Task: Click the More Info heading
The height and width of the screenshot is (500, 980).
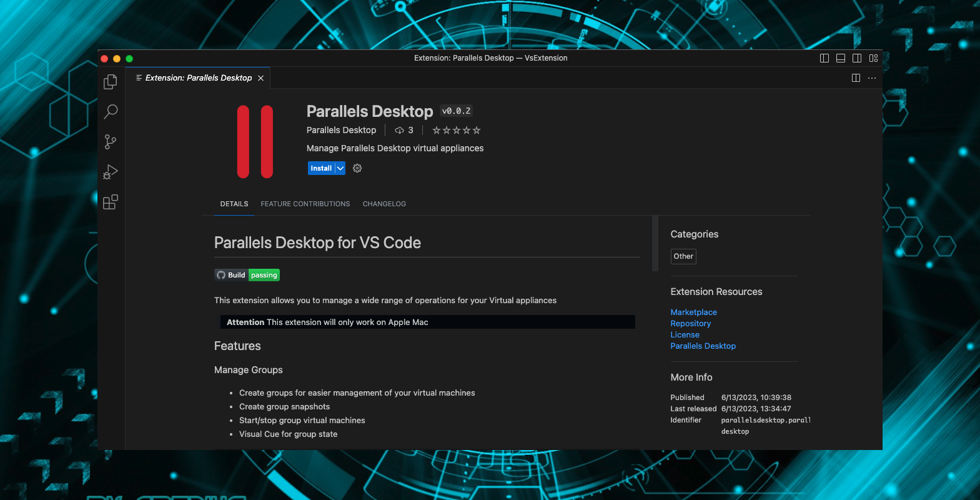Action: coord(691,377)
